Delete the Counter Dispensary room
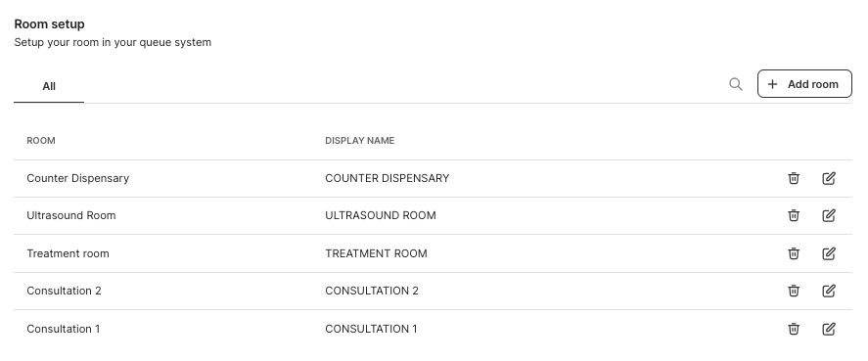 pos(794,178)
